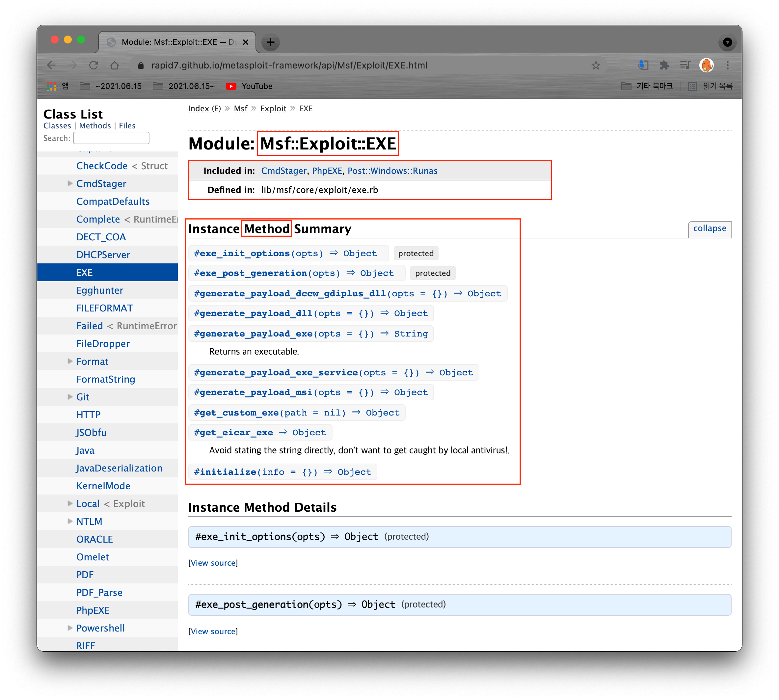Click the browser back arrow
This screenshot has width=779, height=700.
click(x=51, y=66)
